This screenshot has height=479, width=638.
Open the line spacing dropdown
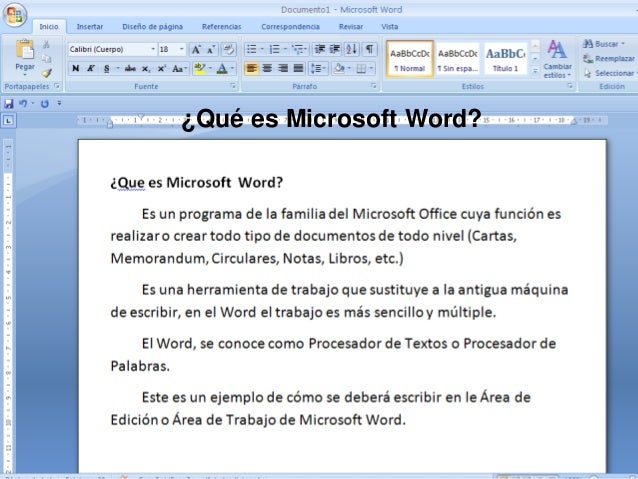pyautogui.click(x=319, y=68)
